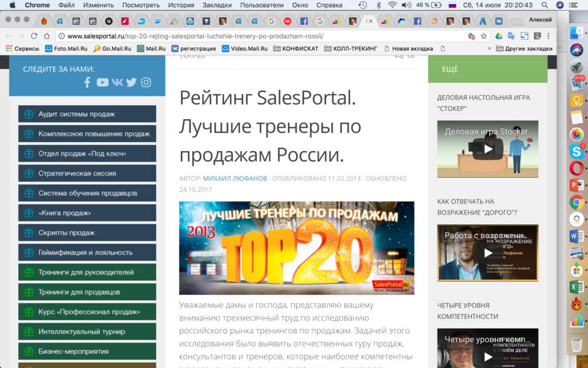Open Chrome's three-dot menu

550,36
